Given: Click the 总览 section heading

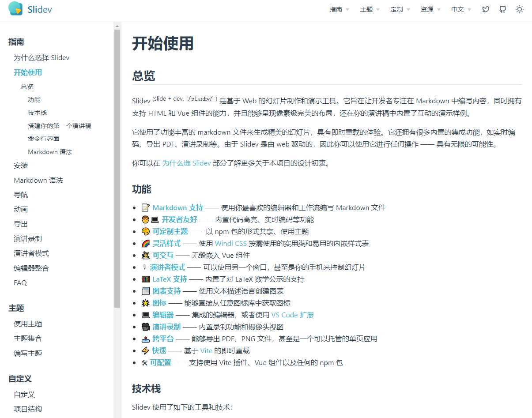Looking at the screenshot, I should point(143,75).
